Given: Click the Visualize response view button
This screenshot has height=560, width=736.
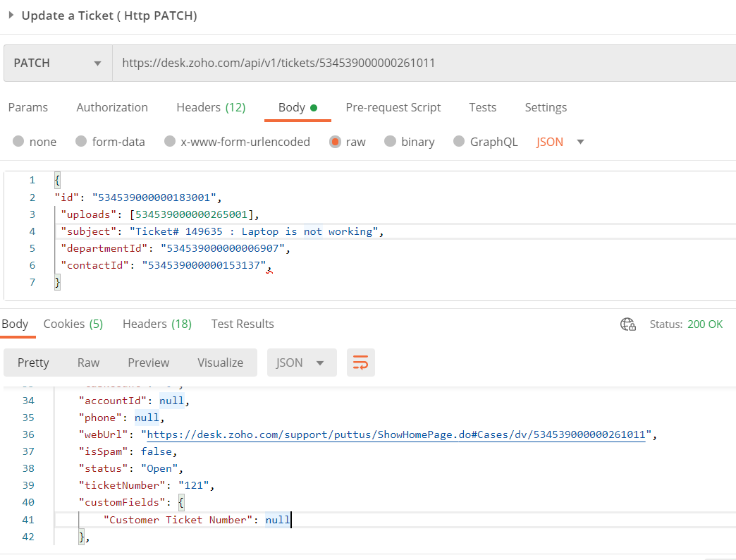Looking at the screenshot, I should pos(220,363).
